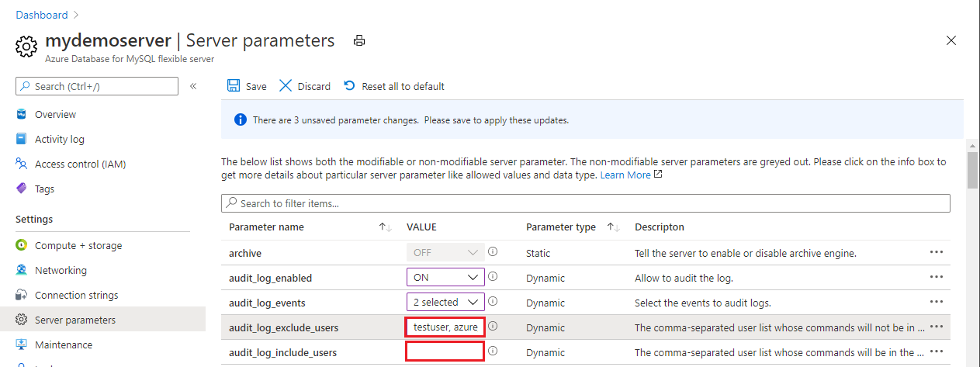Click info icon next to audit_log_exclude_users

coord(493,327)
